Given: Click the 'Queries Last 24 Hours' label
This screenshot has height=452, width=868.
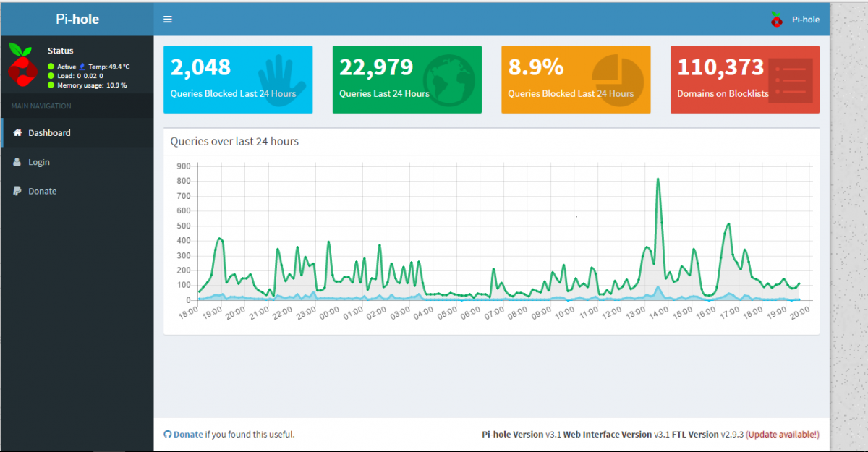Looking at the screenshot, I should tap(384, 93).
